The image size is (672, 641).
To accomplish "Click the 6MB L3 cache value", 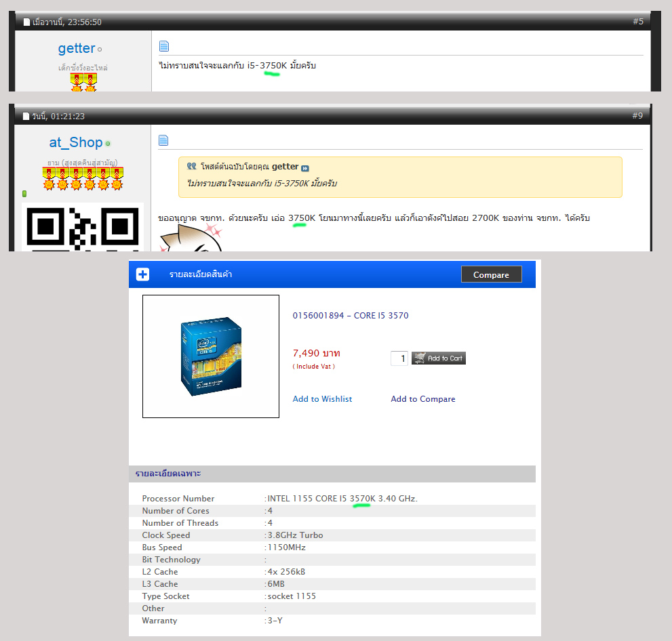I will [276, 584].
